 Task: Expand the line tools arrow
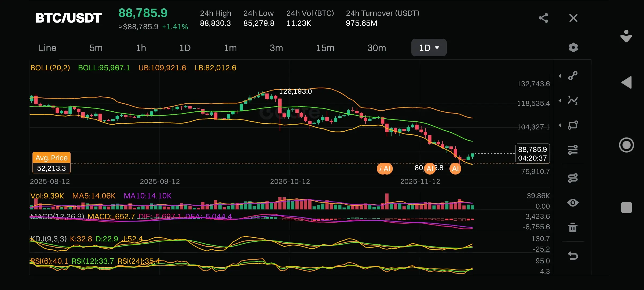point(560,76)
